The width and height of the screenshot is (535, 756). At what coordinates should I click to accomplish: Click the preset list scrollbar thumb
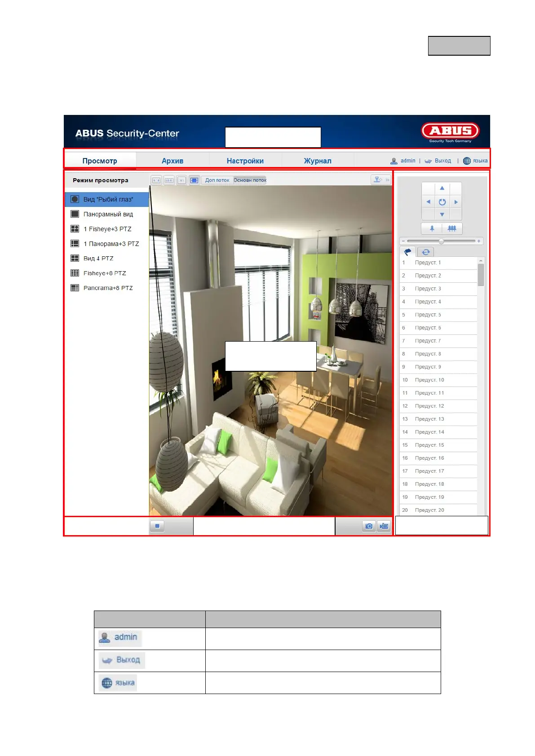[481, 275]
